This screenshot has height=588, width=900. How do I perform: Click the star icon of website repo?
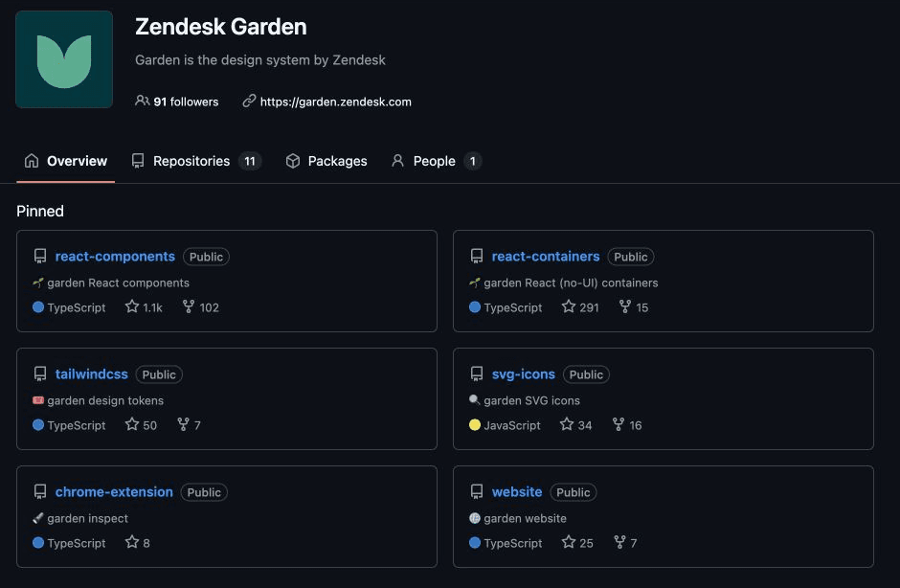coord(568,542)
